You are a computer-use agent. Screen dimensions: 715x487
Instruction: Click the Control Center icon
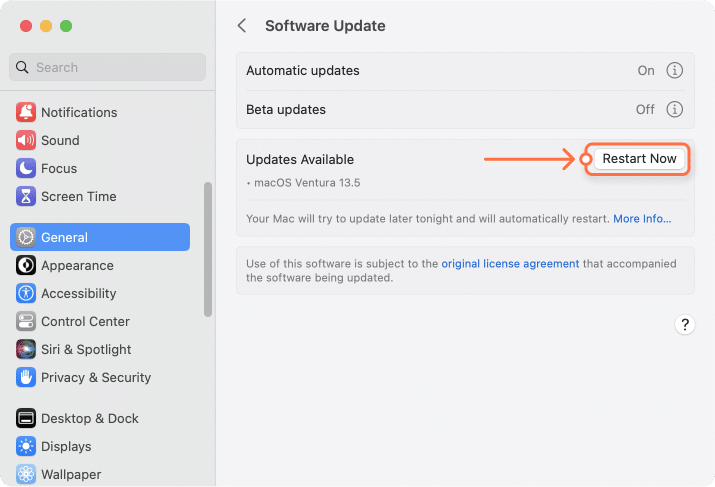click(x=25, y=321)
